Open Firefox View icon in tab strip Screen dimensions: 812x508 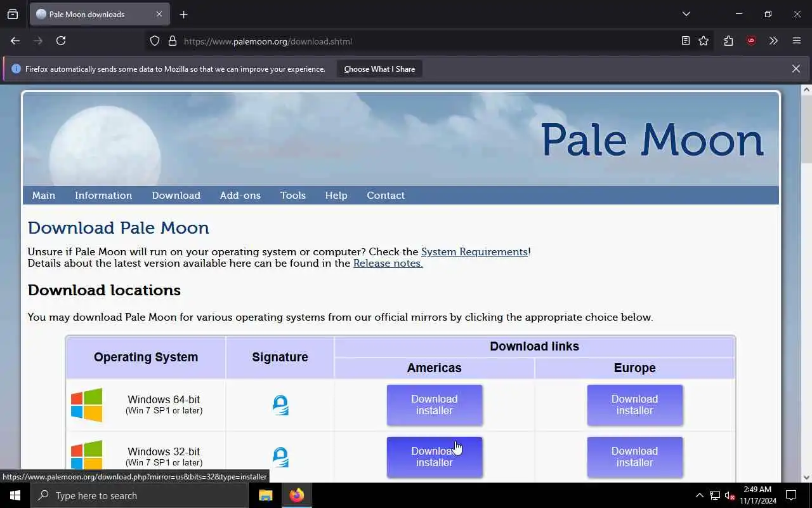click(x=13, y=14)
